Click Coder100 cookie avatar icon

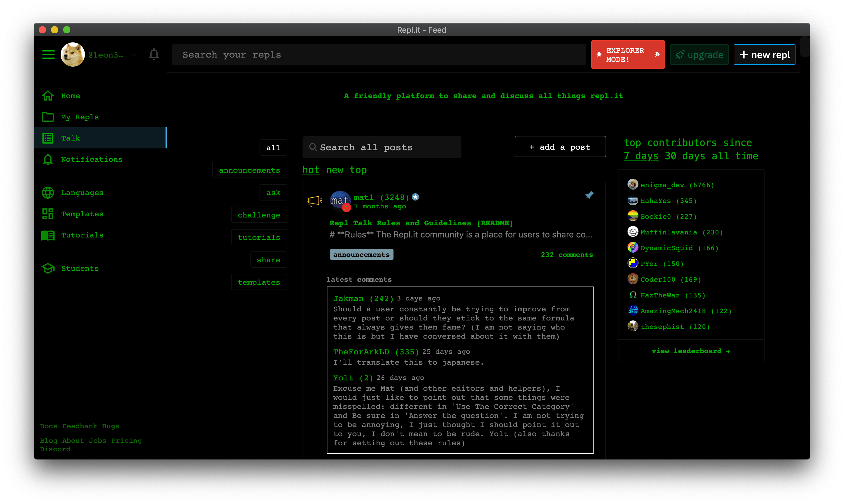(633, 279)
